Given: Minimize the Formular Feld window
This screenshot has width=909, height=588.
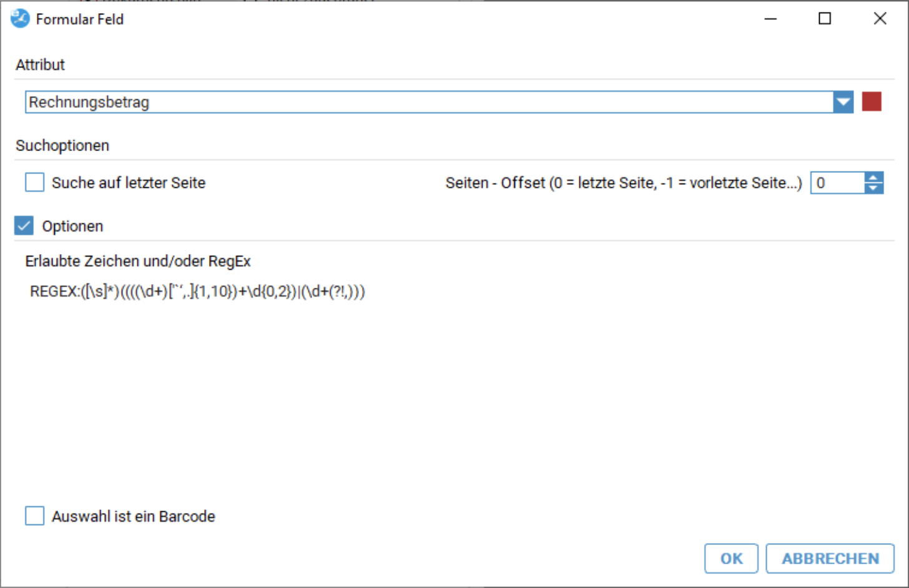Looking at the screenshot, I should [771, 19].
